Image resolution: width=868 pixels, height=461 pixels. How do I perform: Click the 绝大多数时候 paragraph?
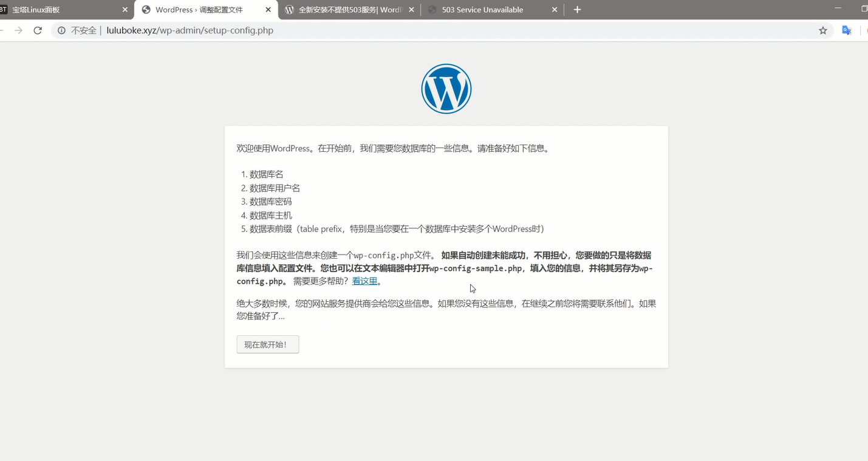[x=446, y=310]
